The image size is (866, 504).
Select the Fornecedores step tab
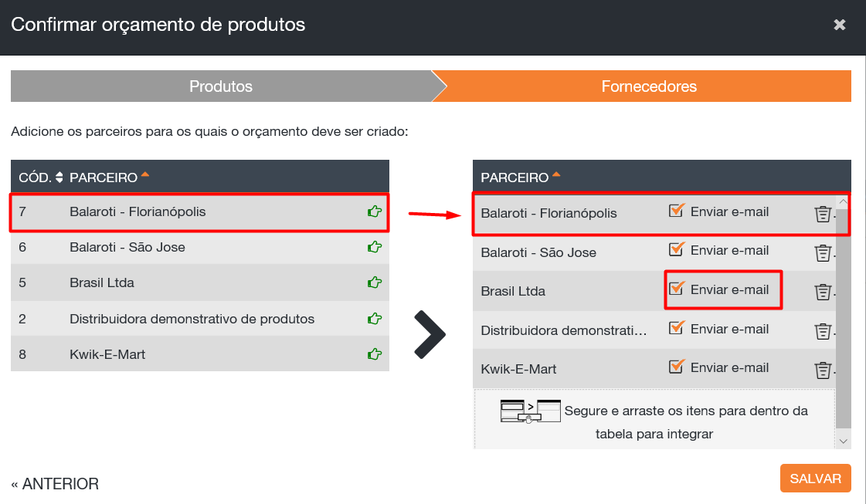[x=649, y=86]
